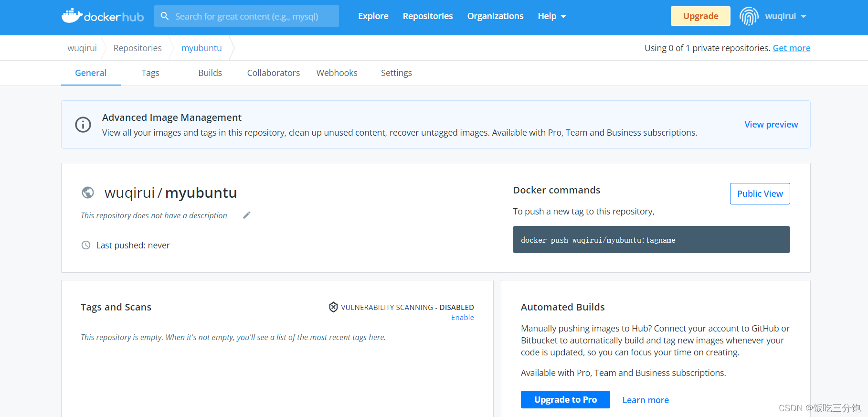
Task: Click myubuntu in the breadcrumb
Action: (x=201, y=48)
